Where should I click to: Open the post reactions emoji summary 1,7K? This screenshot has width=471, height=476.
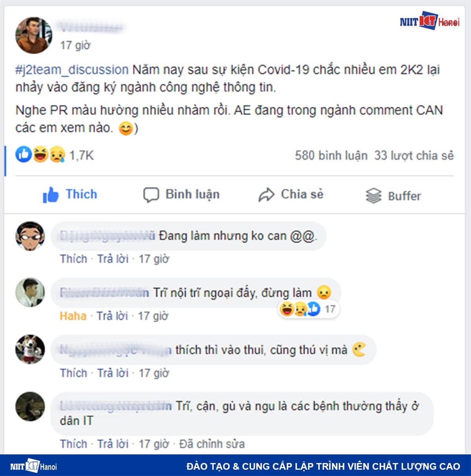54,155
